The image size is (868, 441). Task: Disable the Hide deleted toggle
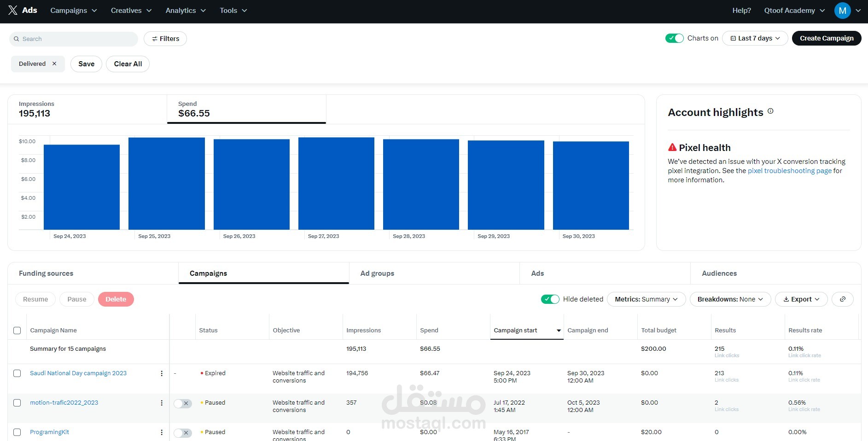tap(550, 299)
